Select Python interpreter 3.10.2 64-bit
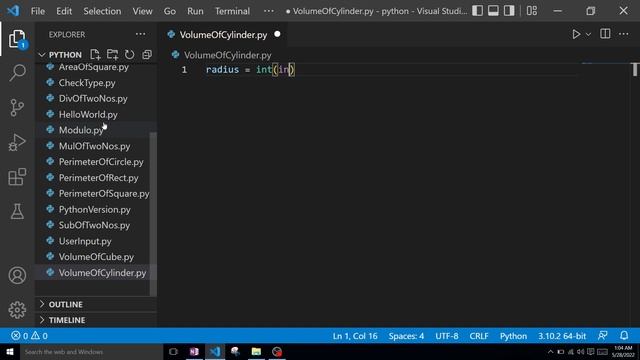This screenshot has width=640, height=360. tap(562, 336)
